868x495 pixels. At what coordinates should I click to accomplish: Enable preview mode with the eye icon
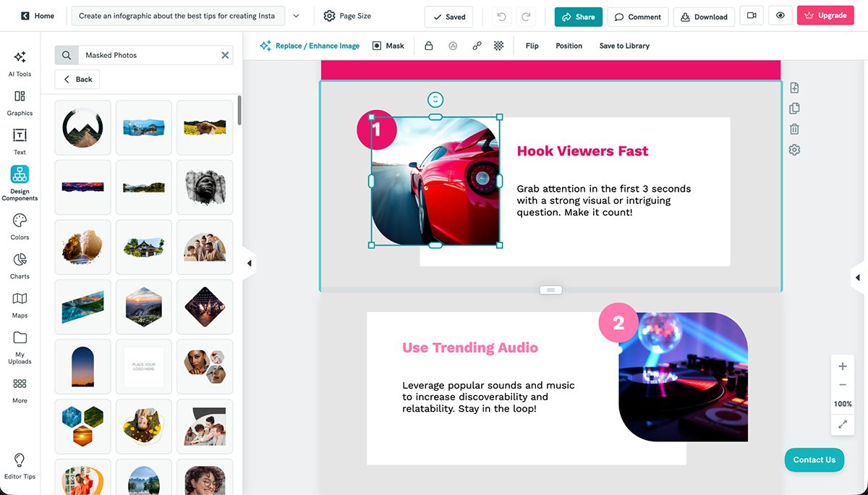[780, 16]
